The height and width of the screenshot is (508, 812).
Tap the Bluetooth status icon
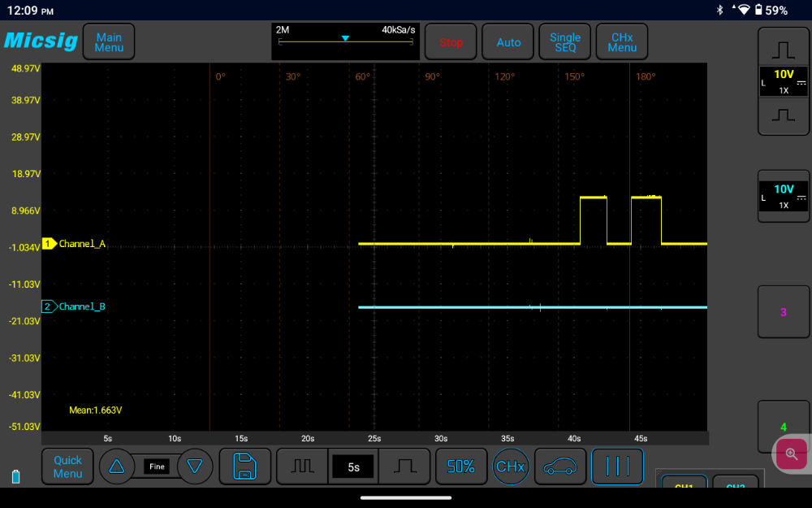pyautogui.click(x=719, y=10)
